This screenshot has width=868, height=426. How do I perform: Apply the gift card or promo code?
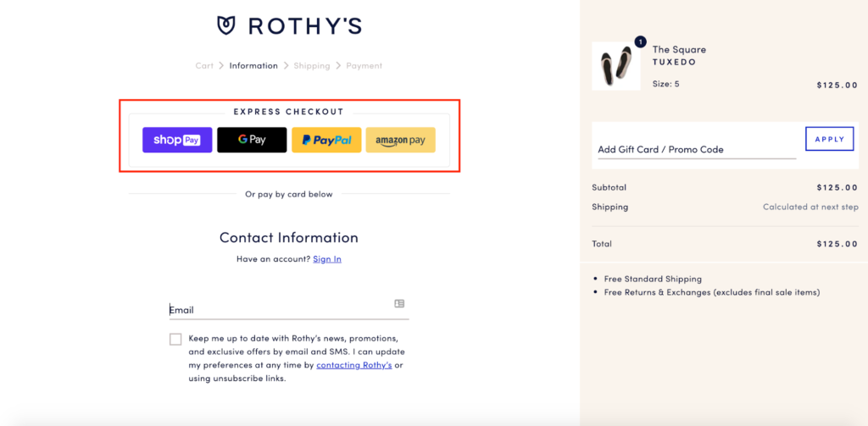coord(829,139)
